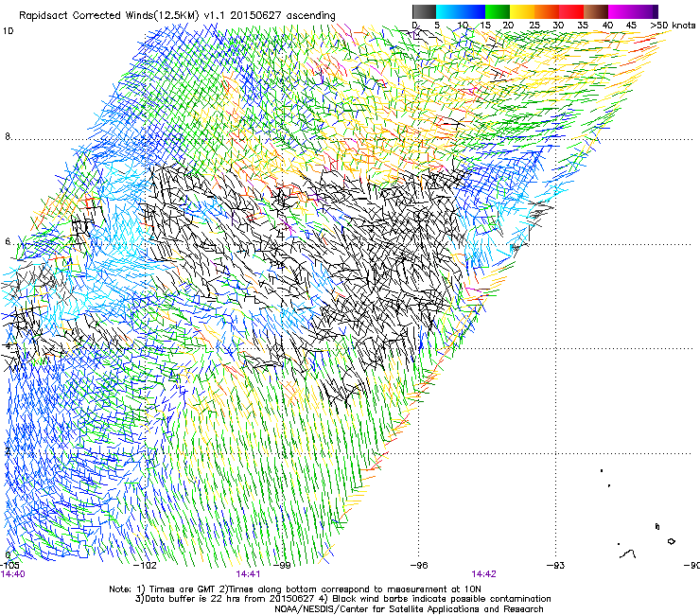Image resolution: width=700 pixels, height=615 pixels.
Task: Click the '>50 knots' legend label
Action: pyautogui.click(x=673, y=26)
